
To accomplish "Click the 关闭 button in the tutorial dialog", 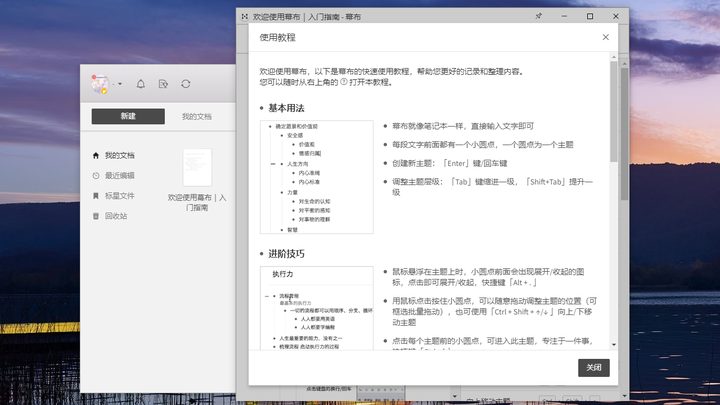I will point(594,367).
